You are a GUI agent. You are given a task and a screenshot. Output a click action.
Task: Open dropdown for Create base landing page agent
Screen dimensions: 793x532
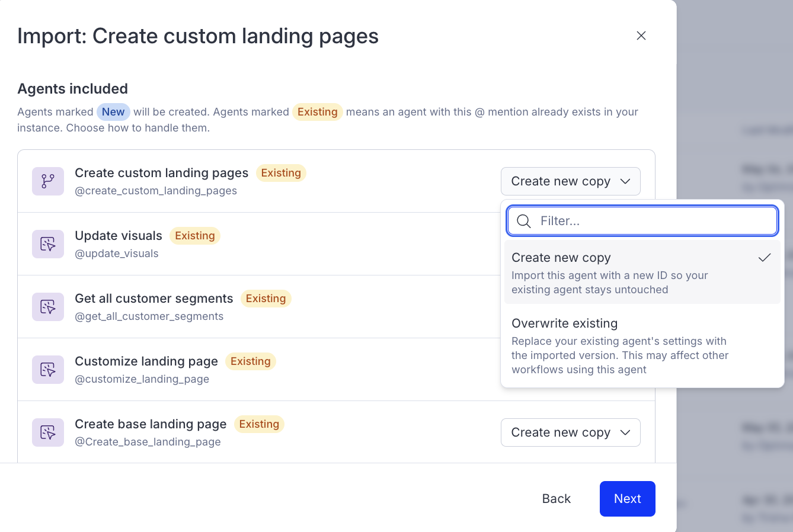(x=571, y=432)
